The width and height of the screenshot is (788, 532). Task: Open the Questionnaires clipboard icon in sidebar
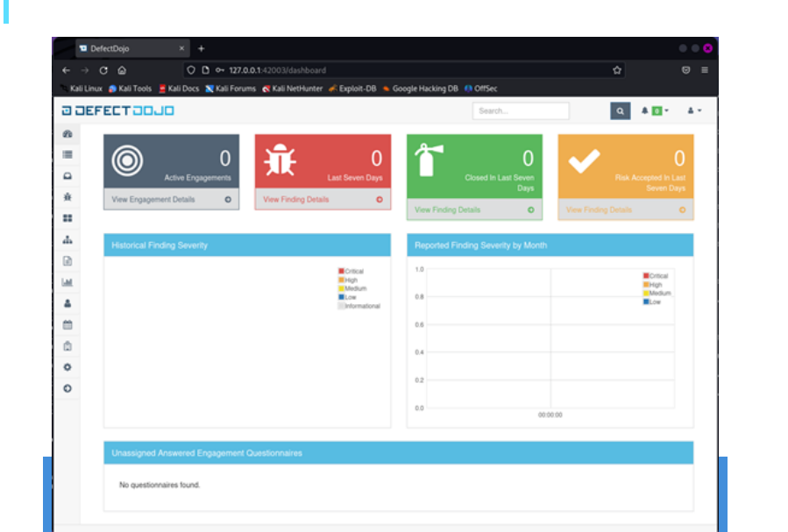pyautogui.click(x=67, y=345)
